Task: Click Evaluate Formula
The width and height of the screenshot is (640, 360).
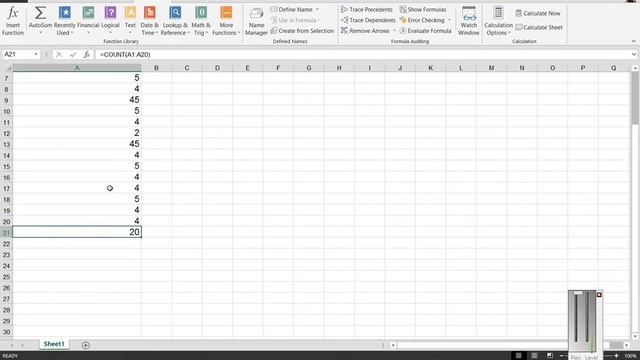Action: point(425,31)
